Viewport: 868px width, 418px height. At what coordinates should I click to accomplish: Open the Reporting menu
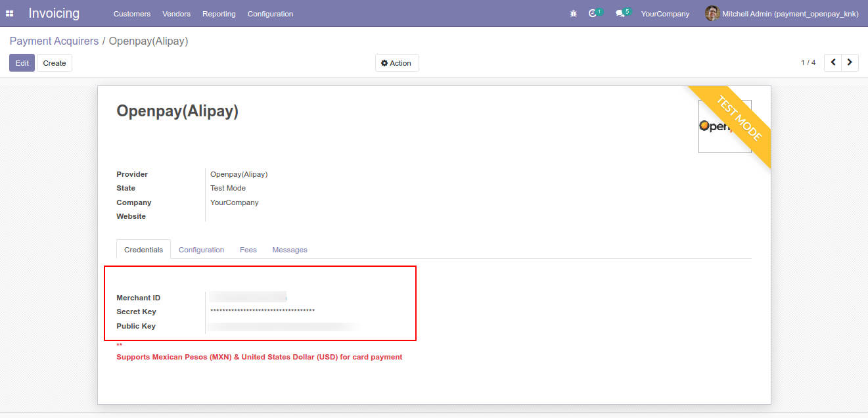(219, 14)
